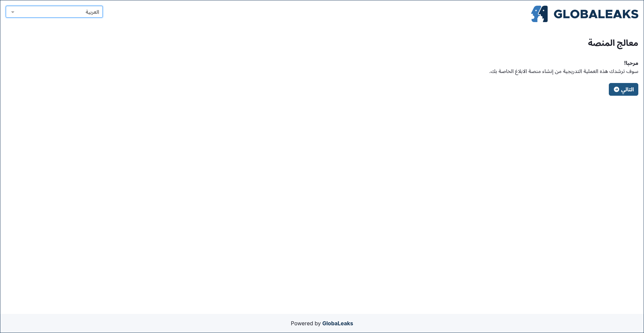Click the description sentence starting with سوف ترشدك
Image resolution: width=644 pixels, height=333 pixels.
(x=564, y=71)
